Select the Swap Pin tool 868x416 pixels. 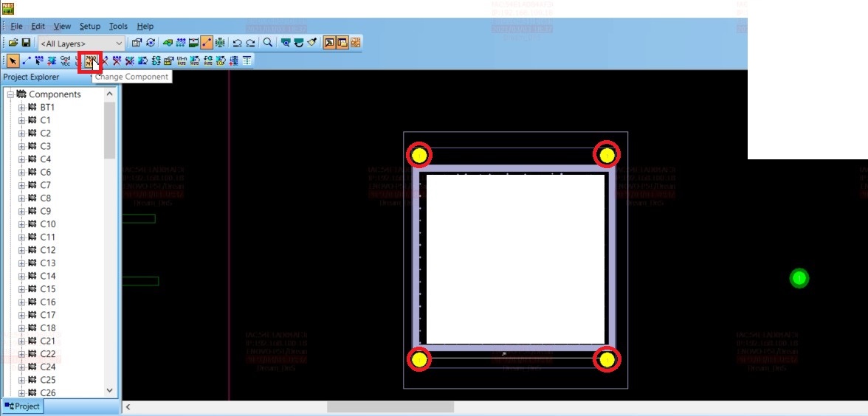tap(142, 60)
